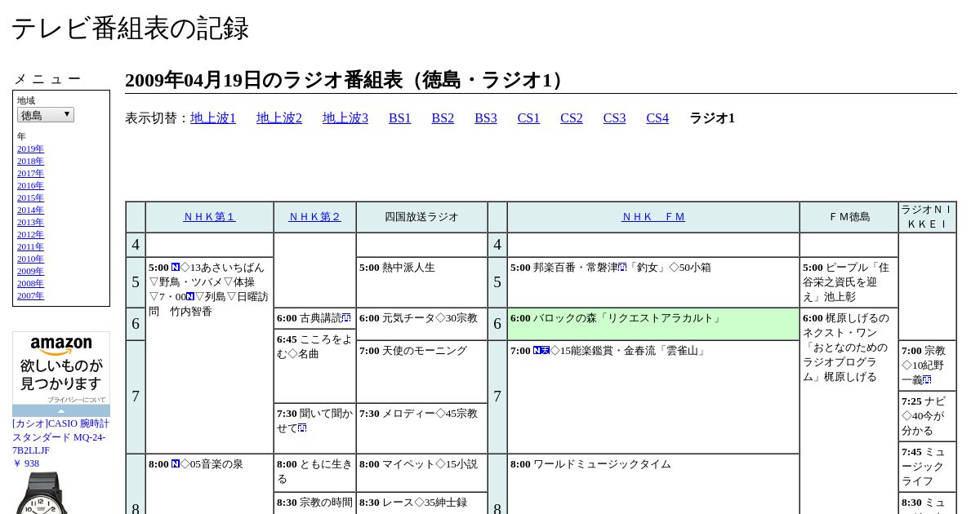This screenshot has width=980, height=514.
Task: Open the 2007年 year link
Action: (x=30, y=295)
